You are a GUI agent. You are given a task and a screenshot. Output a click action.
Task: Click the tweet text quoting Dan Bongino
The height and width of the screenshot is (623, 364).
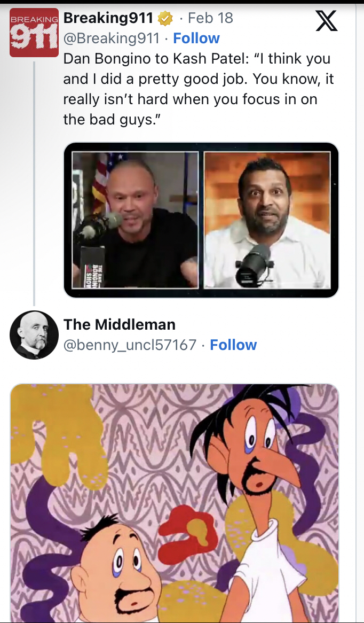(196, 89)
